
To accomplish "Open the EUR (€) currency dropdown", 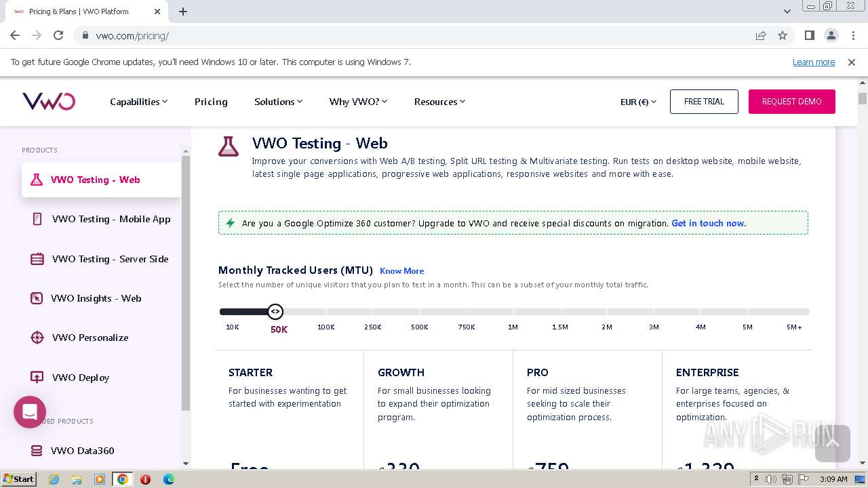I will (638, 102).
